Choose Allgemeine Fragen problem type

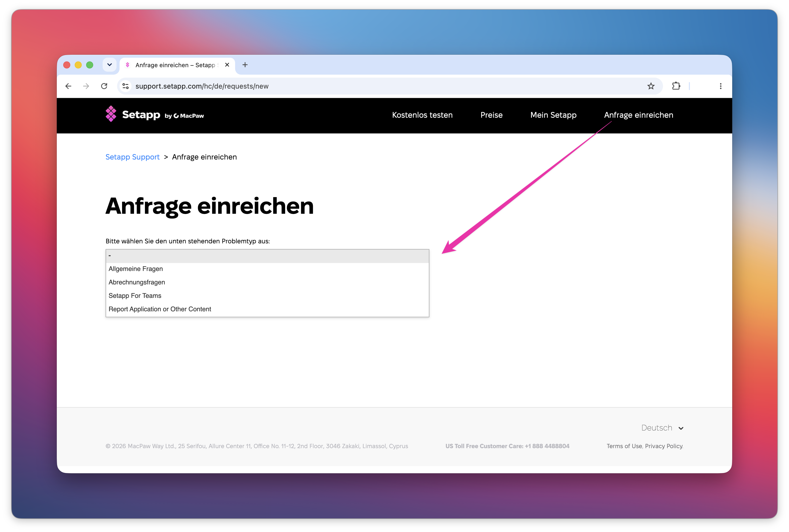(x=267, y=269)
